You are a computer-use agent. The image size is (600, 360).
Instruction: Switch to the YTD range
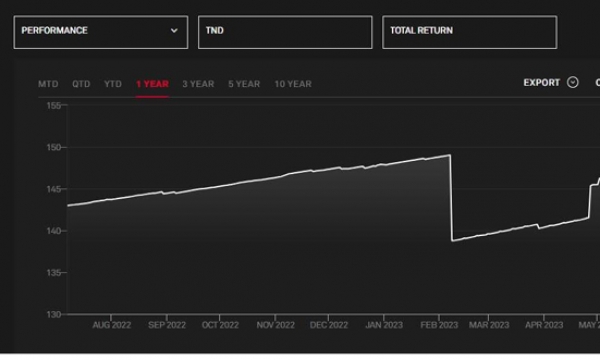113,84
